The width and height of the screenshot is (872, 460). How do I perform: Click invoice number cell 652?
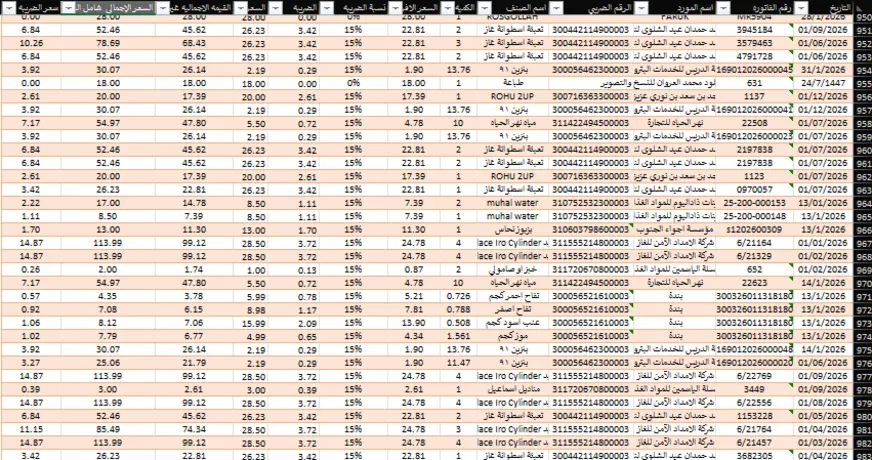755,270
